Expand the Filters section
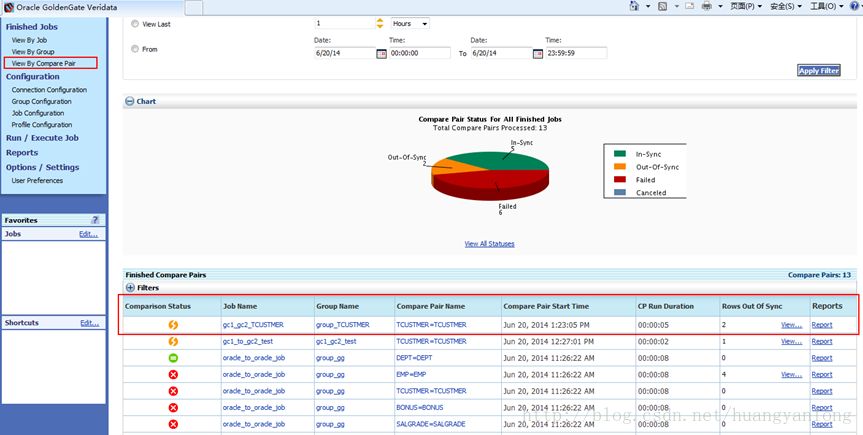Screen dimensions: 863x435 click(x=130, y=287)
